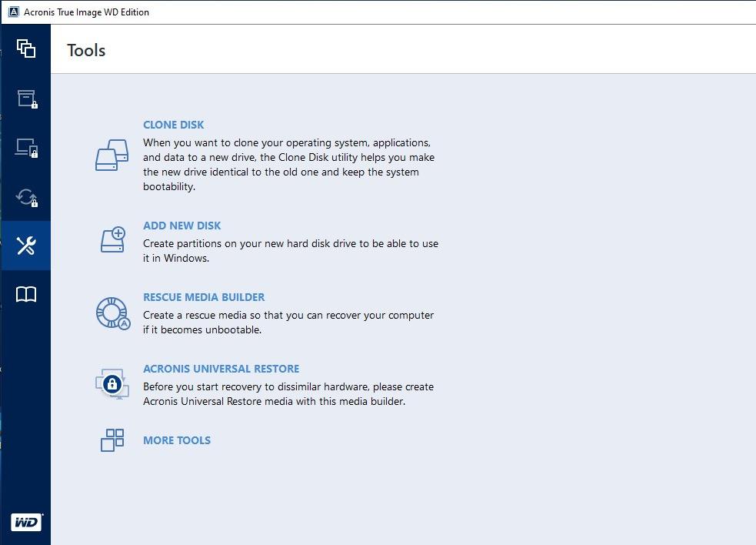
Task: Launch the CLONE DISK utility link
Action: 174,125
